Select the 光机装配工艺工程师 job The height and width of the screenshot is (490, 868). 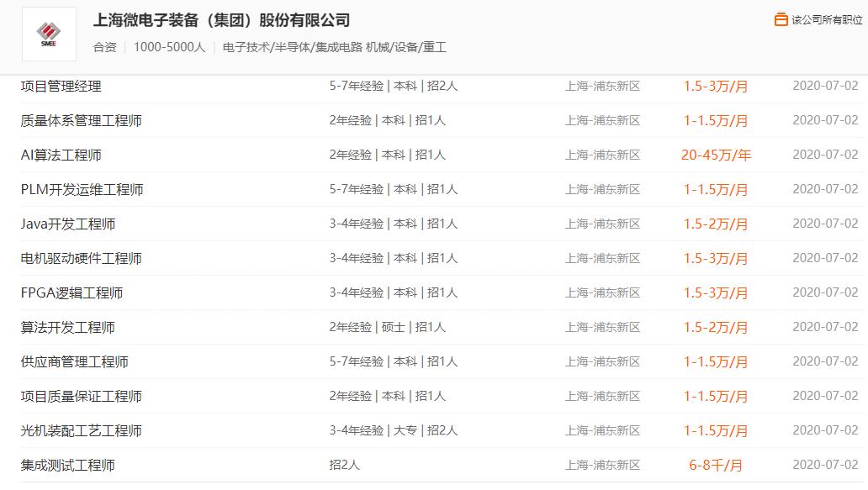click(x=81, y=430)
